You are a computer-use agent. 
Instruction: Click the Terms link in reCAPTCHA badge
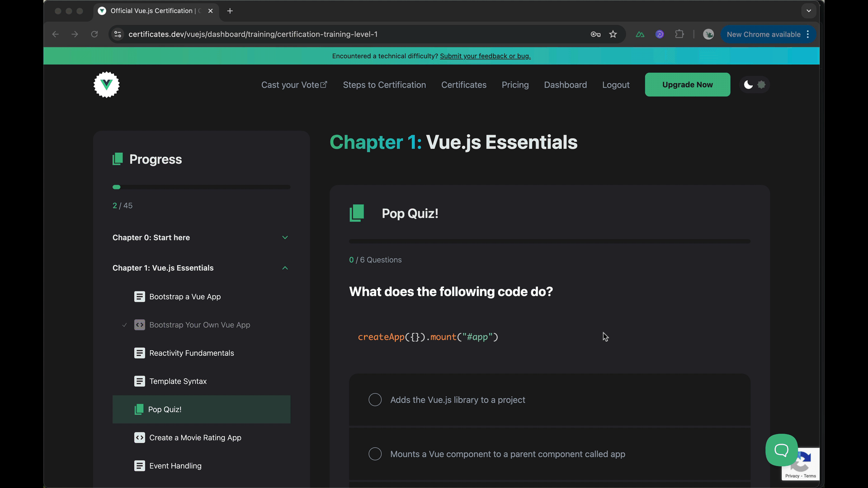pos(810,476)
